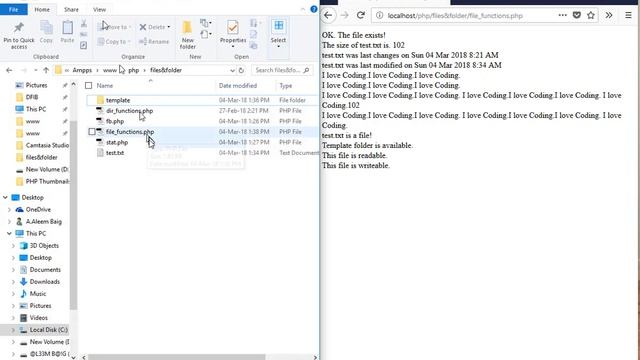Expand browser toolbar overflow chevrons
The width and height of the screenshot is (640, 360).
pyautogui.click(x=609, y=16)
